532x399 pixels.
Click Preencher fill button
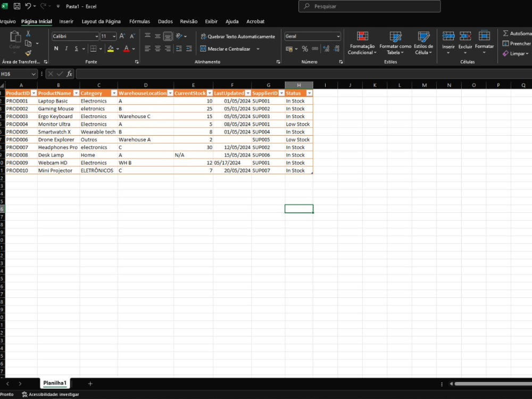point(517,44)
